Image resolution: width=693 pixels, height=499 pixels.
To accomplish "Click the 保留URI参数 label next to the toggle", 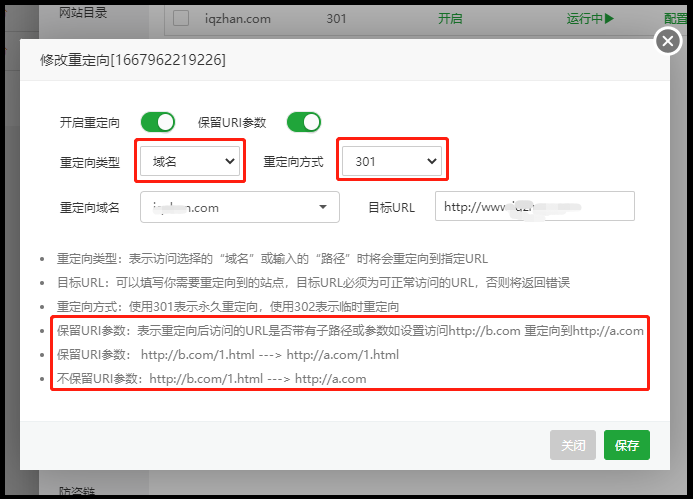I will (233, 122).
